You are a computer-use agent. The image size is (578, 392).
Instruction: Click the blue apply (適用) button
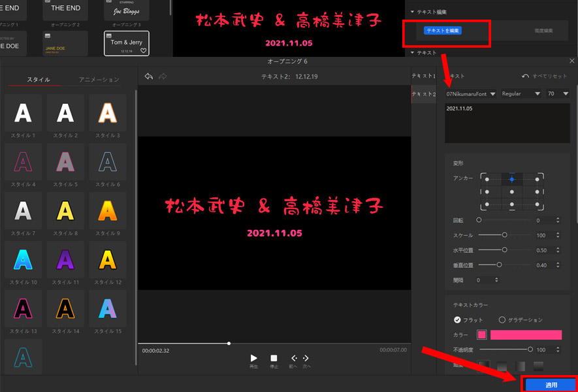coord(551,385)
